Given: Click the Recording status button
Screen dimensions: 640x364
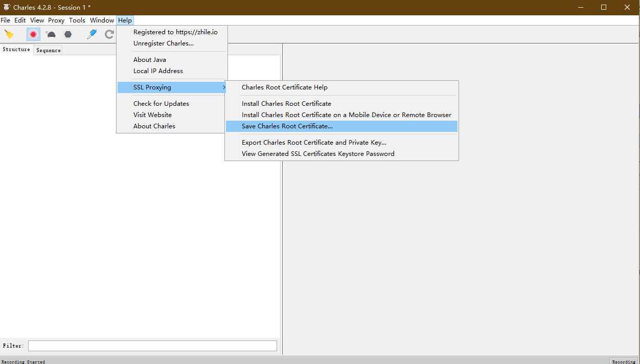Looking at the screenshot, I should click(x=624, y=361).
